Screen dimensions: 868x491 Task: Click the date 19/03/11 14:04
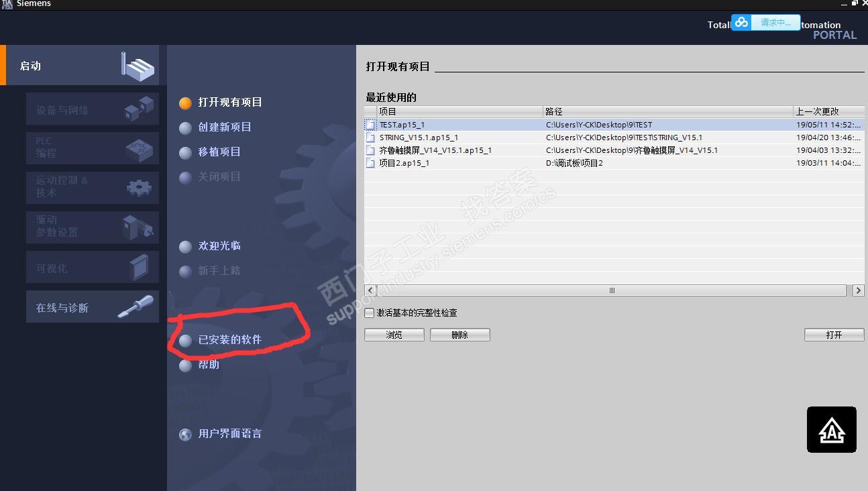pyautogui.click(x=829, y=163)
